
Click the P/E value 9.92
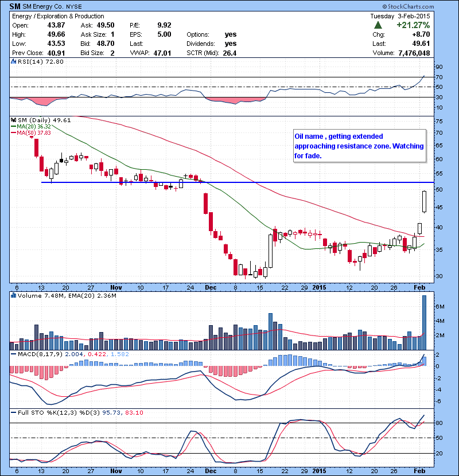pyautogui.click(x=164, y=25)
